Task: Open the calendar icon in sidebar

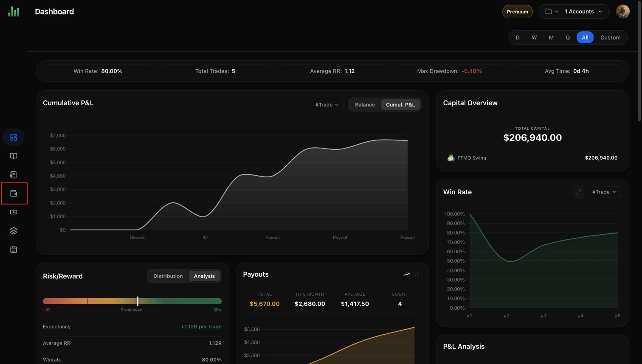Action: 14,249
